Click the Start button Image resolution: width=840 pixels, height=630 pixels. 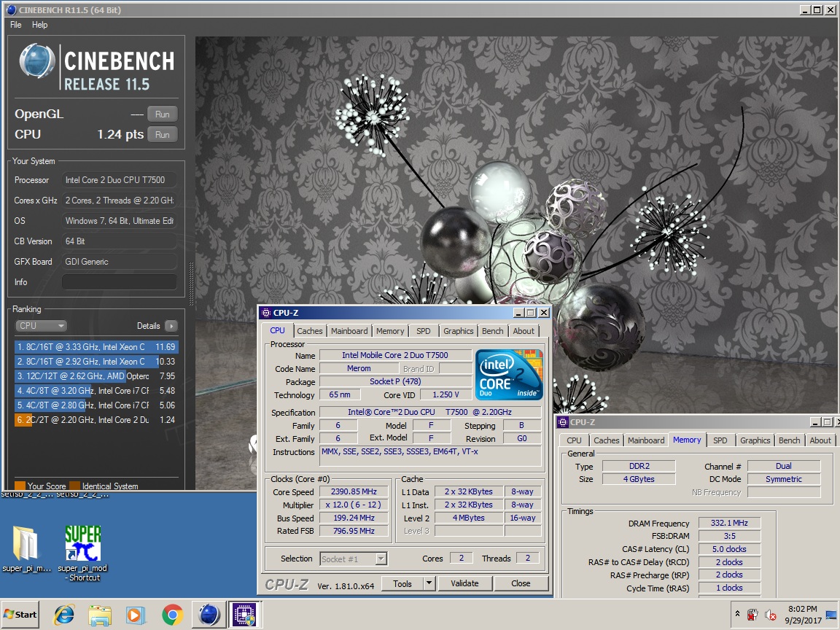click(20, 615)
